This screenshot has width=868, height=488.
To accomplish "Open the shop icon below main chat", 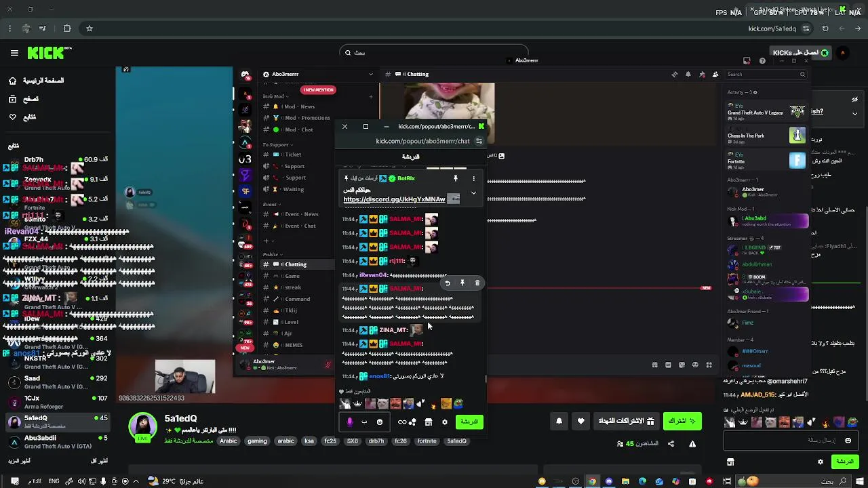I will [x=730, y=462].
